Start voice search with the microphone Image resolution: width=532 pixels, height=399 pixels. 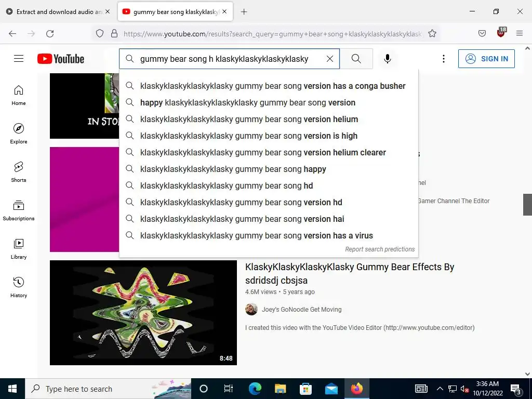click(x=388, y=59)
